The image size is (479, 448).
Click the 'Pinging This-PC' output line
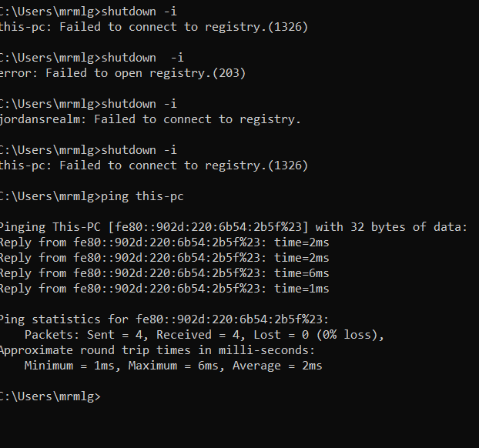[x=233, y=227]
